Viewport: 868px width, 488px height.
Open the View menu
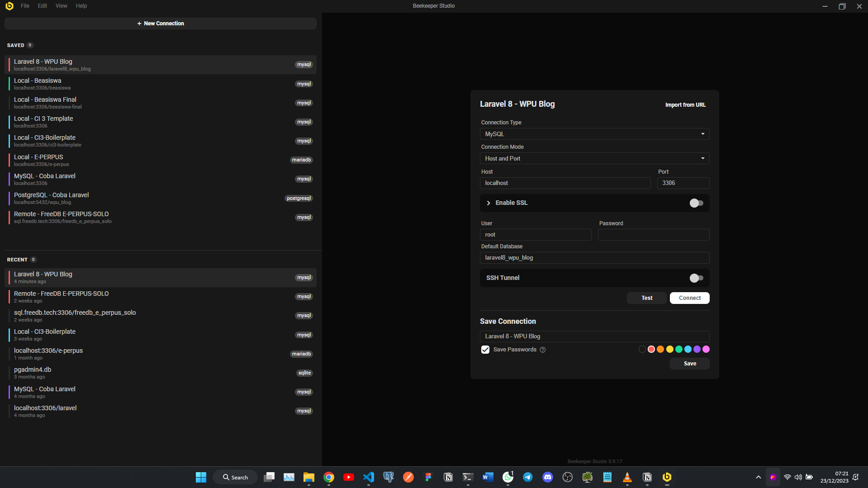click(x=61, y=6)
